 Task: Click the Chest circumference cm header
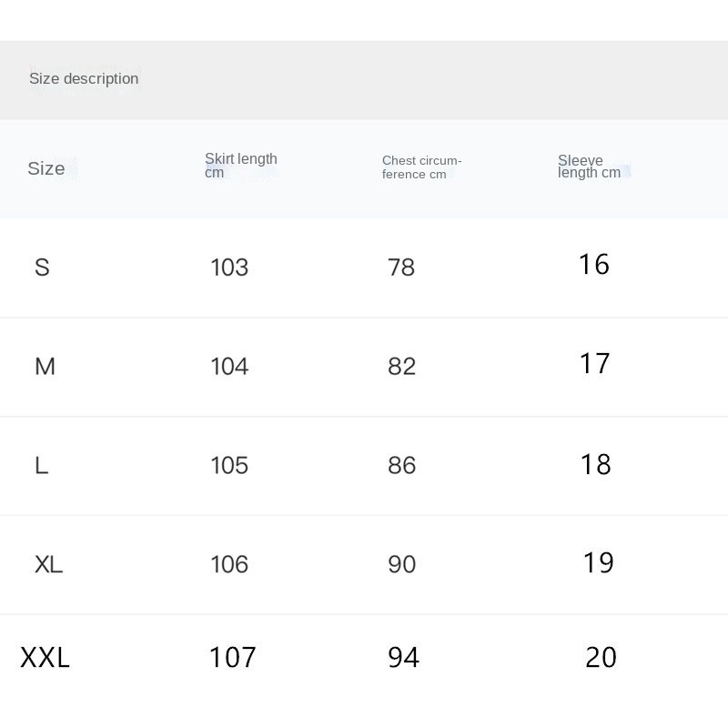pyautogui.click(x=421, y=167)
